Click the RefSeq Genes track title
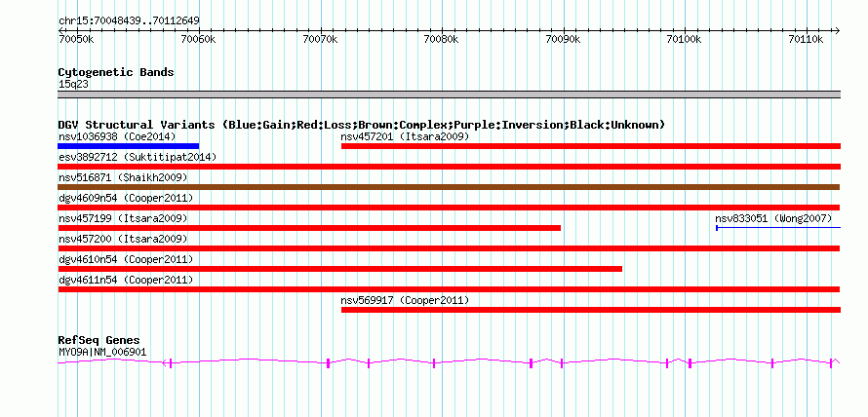The image size is (868, 417). point(99,340)
